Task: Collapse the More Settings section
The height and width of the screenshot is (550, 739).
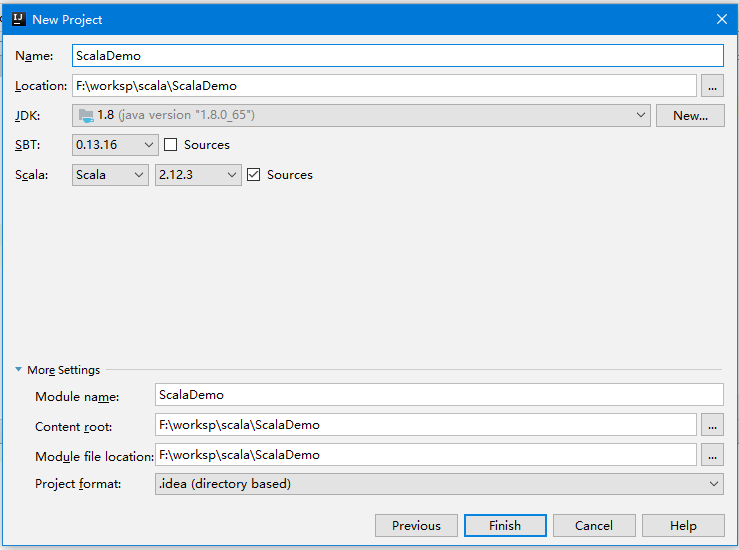Action: coord(19,370)
